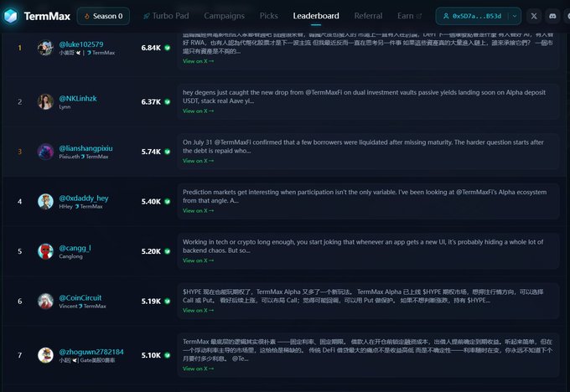Click the 5.19K score value
The height and width of the screenshot is (392, 570).
click(x=151, y=301)
